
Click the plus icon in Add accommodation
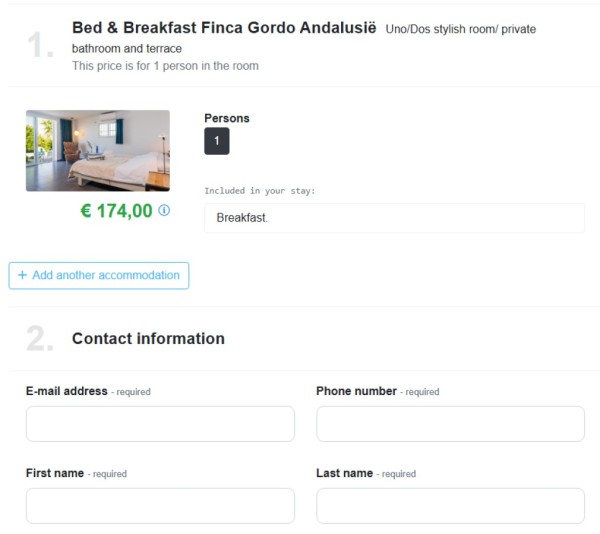22,275
